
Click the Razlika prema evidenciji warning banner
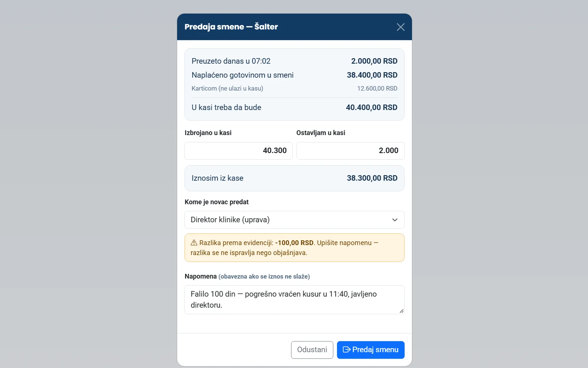coord(294,248)
